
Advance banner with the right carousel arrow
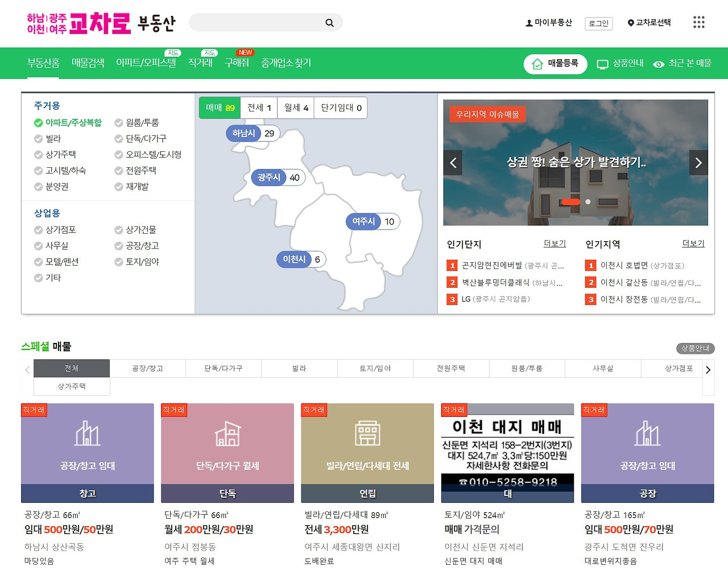click(698, 163)
